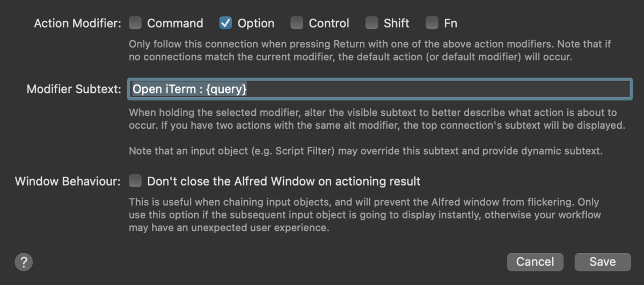
Task: Turn on the Fn modifier checkbox
Action: (x=432, y=23)
